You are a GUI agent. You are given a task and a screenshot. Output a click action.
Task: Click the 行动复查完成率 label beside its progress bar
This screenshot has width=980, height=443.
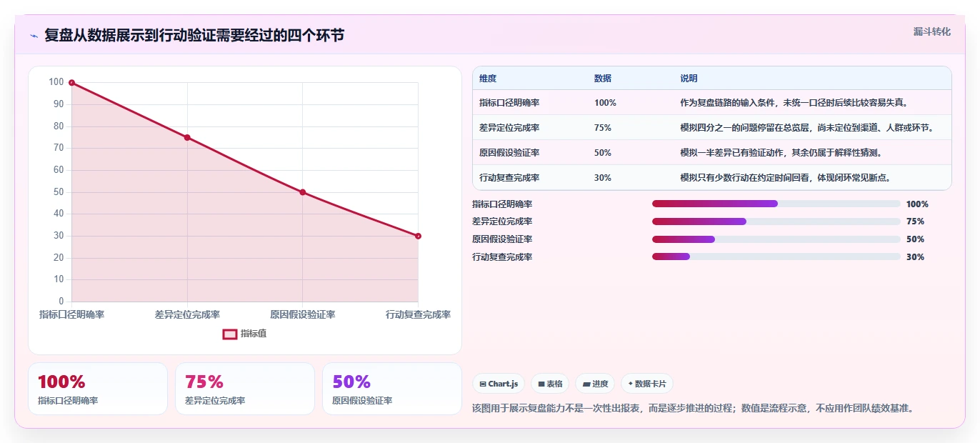click(502, 257)
